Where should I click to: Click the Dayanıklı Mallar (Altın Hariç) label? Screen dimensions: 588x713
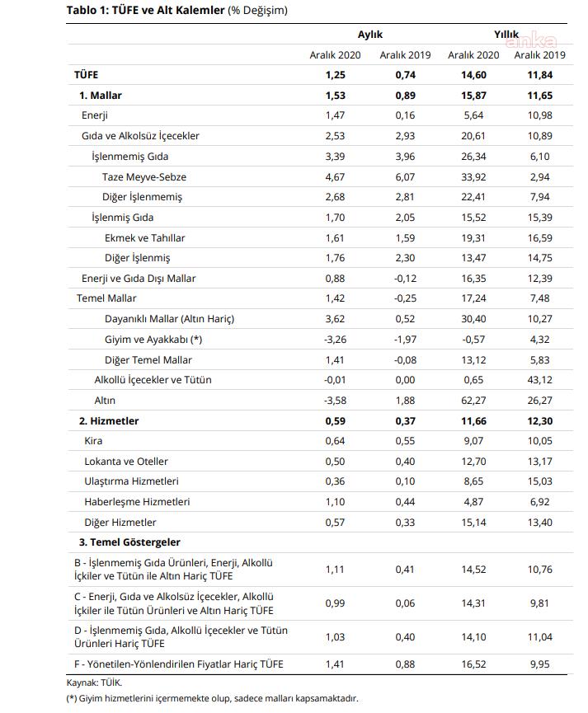(x=169, y=319)
